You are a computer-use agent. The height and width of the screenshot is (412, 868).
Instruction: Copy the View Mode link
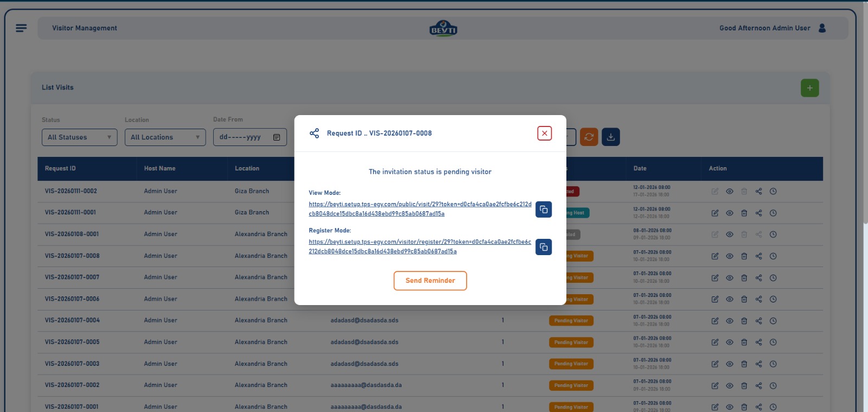click(x=544, y=210)
